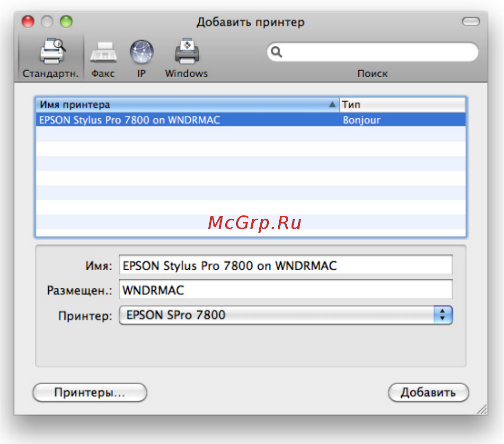Focus the Поиск search field
504x444 pixels.
[x=372, y=52]
